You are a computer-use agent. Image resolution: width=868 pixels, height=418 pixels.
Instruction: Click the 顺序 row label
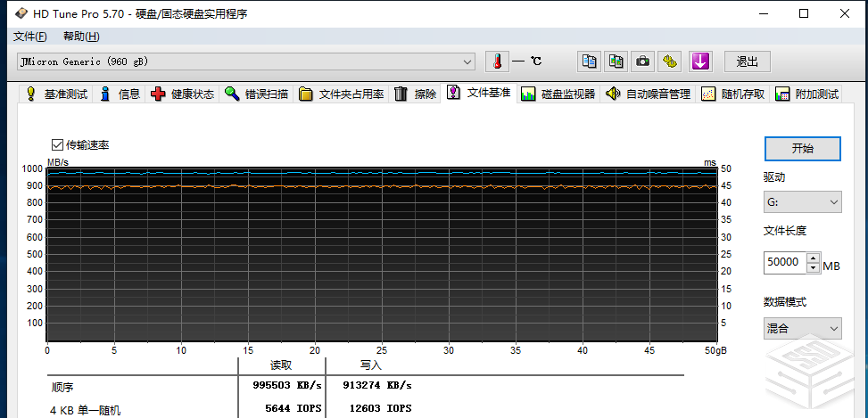(62, 386)
